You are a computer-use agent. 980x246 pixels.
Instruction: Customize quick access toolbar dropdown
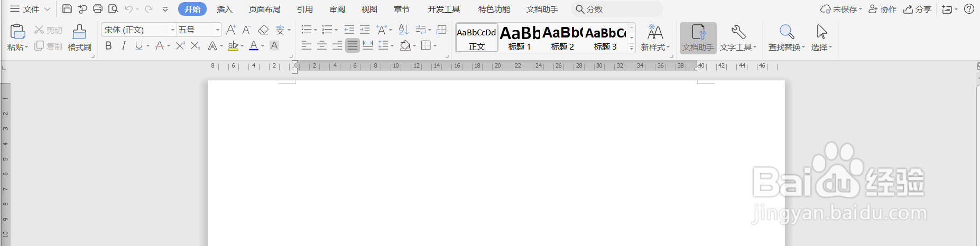point(165,9)
